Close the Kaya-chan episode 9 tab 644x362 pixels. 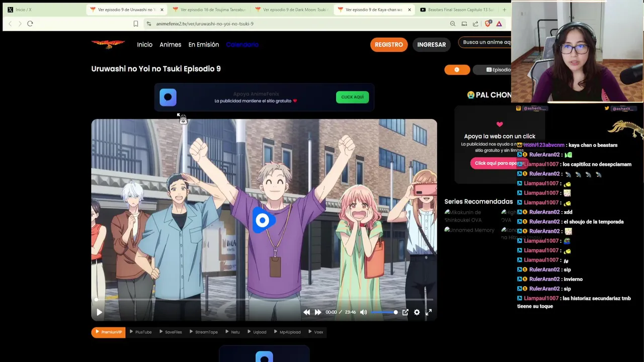409,10
